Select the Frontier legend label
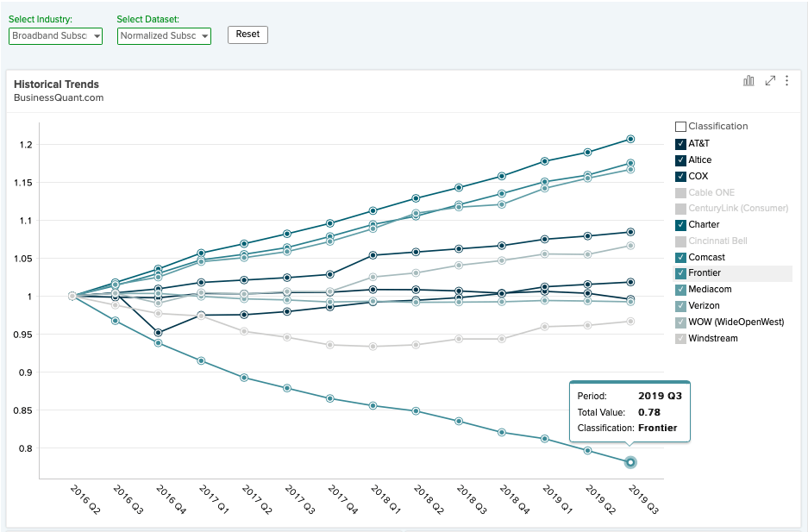This screenshot has height=532, width=808. click(x=705, y=273)
